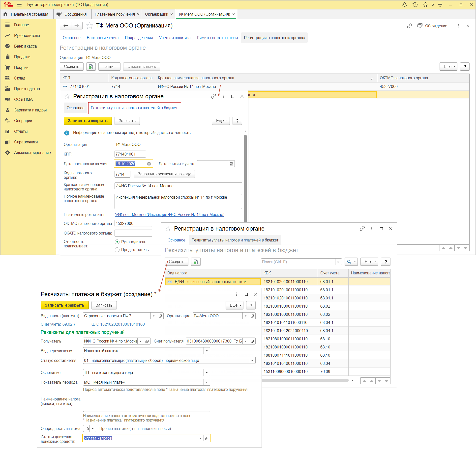This screenshot has width=476, height=449.
Task: Expand Организация dropdown in payment form
Action: (246, 316)
